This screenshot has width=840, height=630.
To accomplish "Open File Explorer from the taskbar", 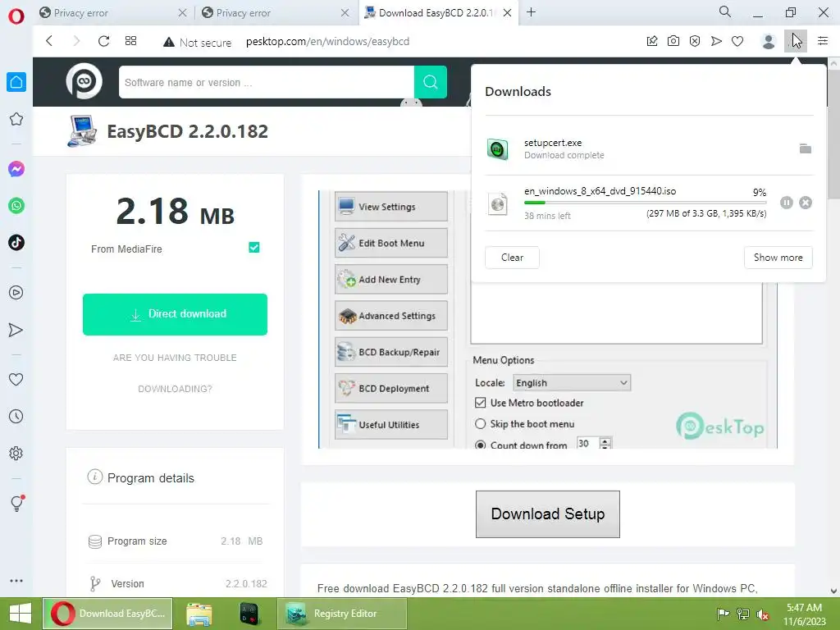I will pyautogui.click(x=199, y=614).
